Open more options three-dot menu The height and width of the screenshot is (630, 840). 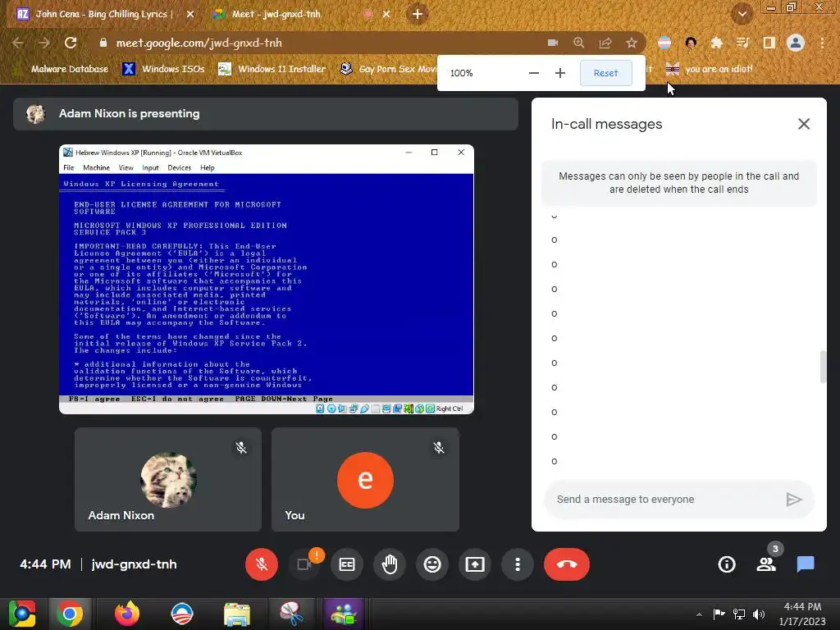518,564
